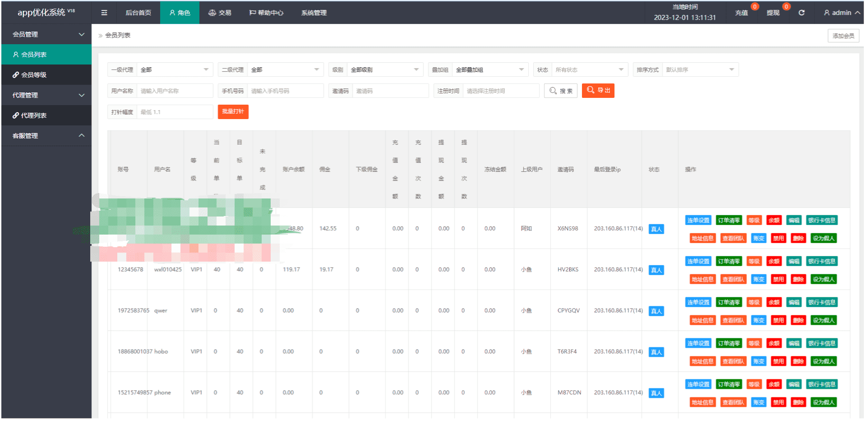868x424 pixels.
Task: Click 设为假人 for user wxl010425
Action: click(x=824, y=279)
